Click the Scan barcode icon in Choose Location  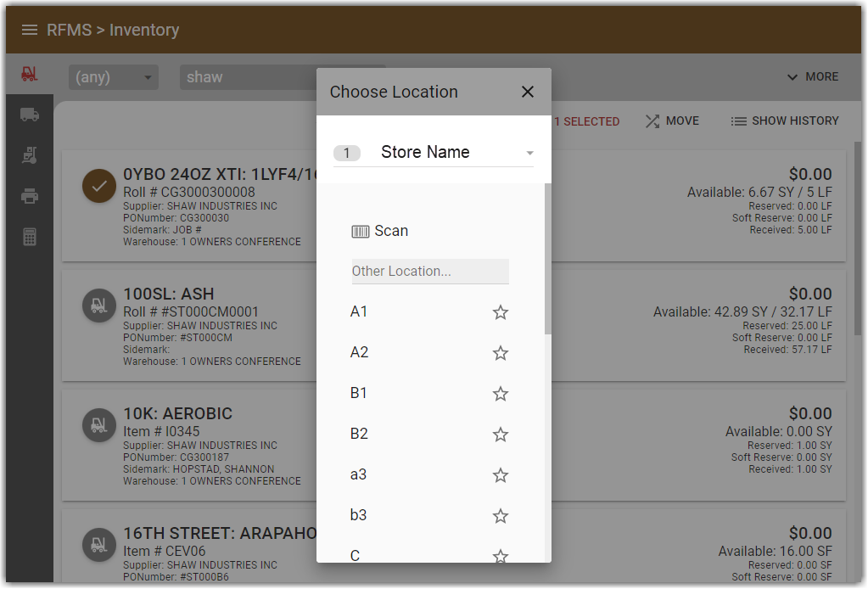[x=361, y=230]
